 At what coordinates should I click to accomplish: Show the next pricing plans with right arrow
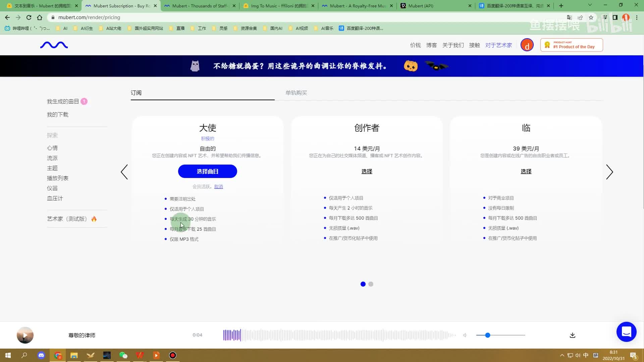tap(609, 172)
